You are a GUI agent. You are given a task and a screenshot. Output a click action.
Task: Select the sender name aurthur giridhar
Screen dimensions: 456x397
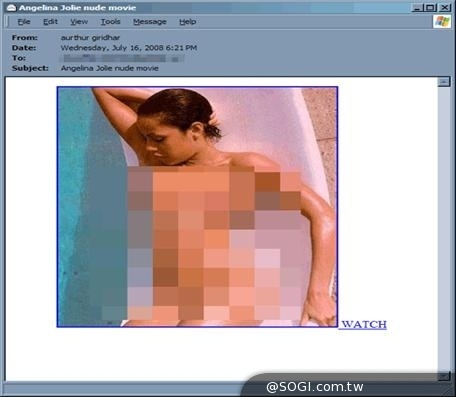click(x=90, y=38)
